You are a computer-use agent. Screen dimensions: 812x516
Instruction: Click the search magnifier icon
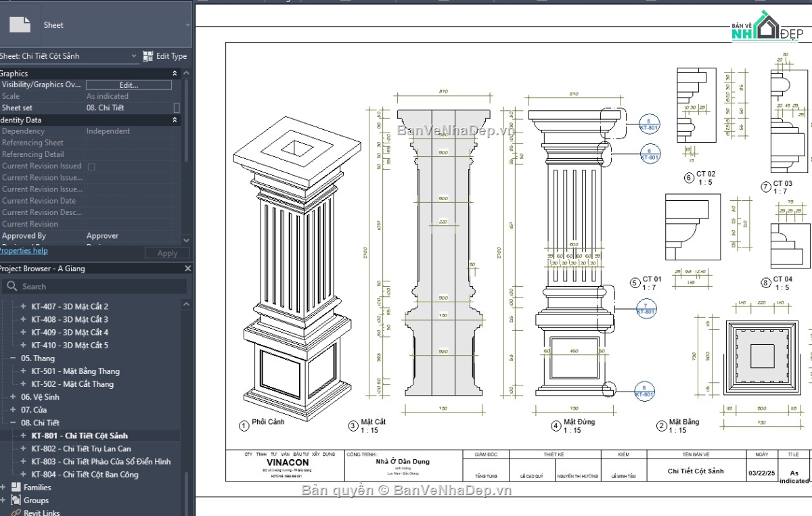[12, 286]
